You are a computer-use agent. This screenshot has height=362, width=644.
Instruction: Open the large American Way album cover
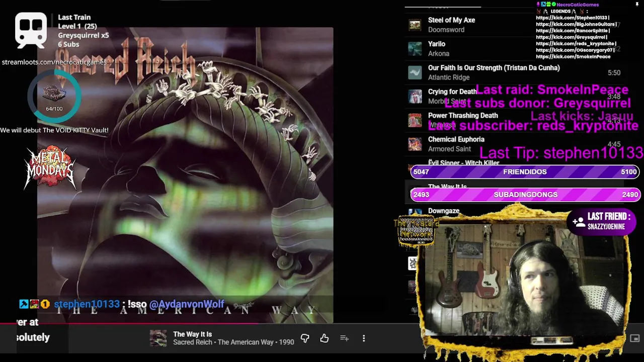(185, 175)
